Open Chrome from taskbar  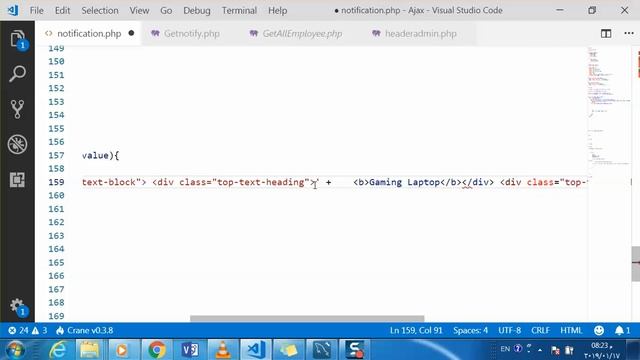tap(157, 350)
